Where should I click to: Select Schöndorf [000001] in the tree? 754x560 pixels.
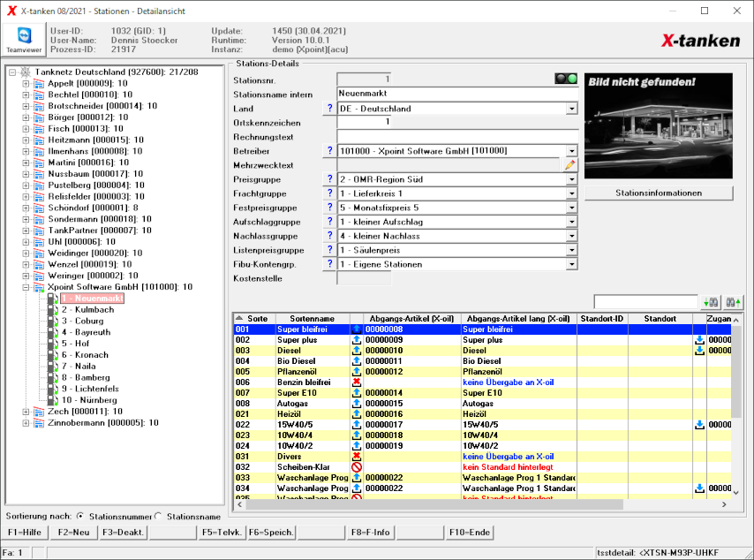(93, 208)
